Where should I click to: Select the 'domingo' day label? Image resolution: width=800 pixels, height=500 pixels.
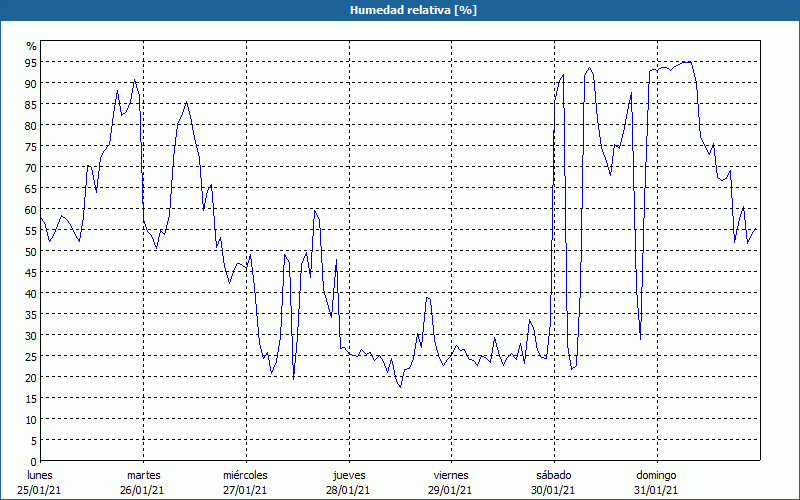click(656, 476)
